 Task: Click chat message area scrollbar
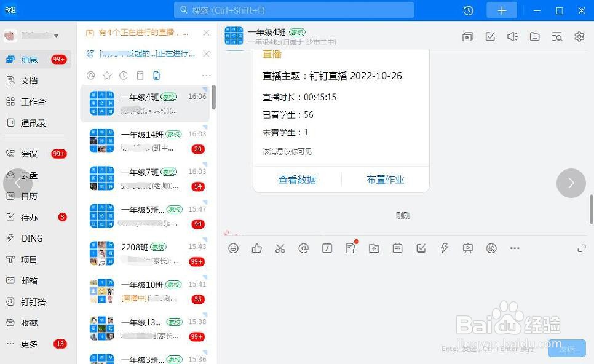tap(592, 209)
